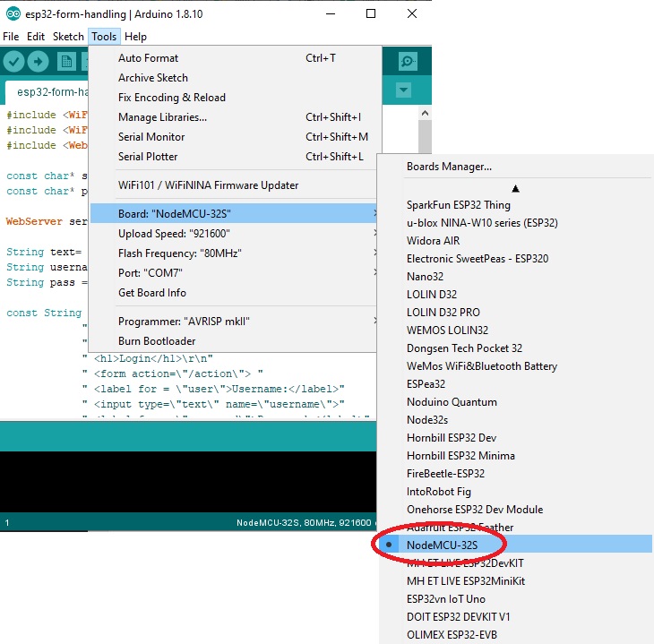Select Hornbill ESP32 Minima board
Image resolution: width=654 pixels, height=644 pixels.
click(515, 456)
